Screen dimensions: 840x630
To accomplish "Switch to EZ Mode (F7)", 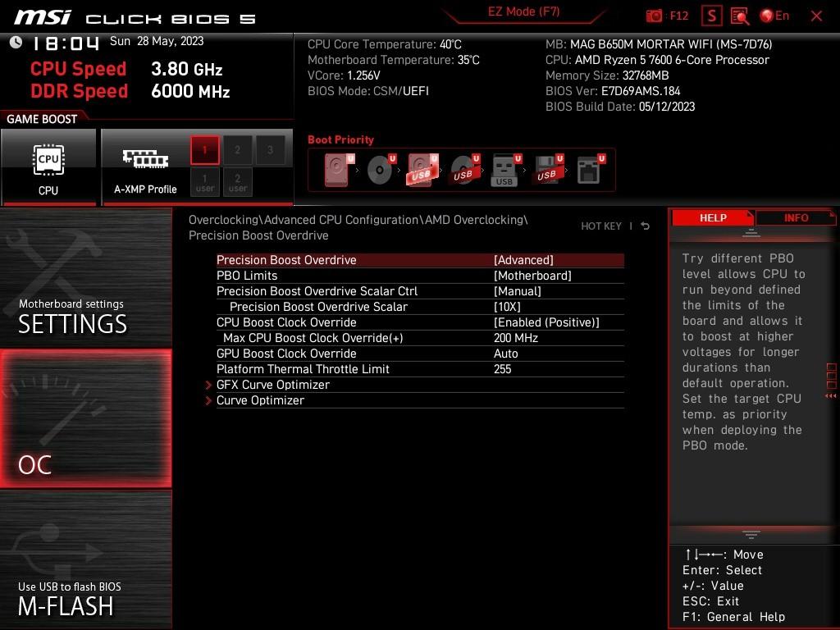I will tap(523, 11).
